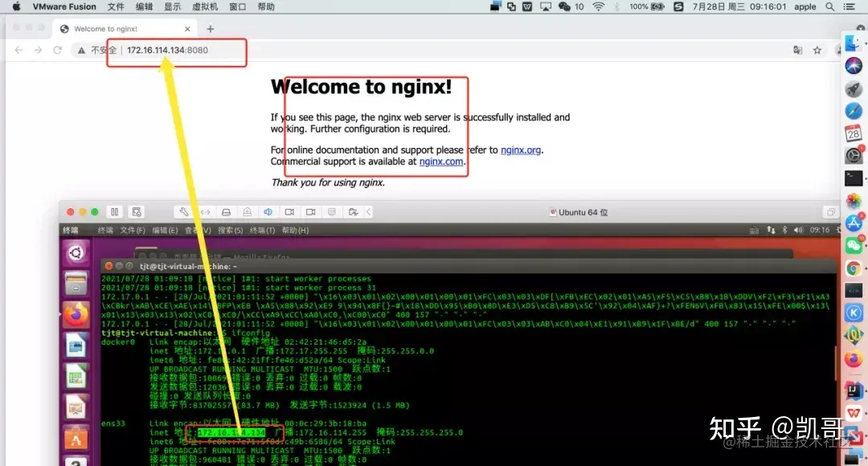868x466 pixels.
Task: Bookmark this page with the star icon
Action: [x=817, y=51]
